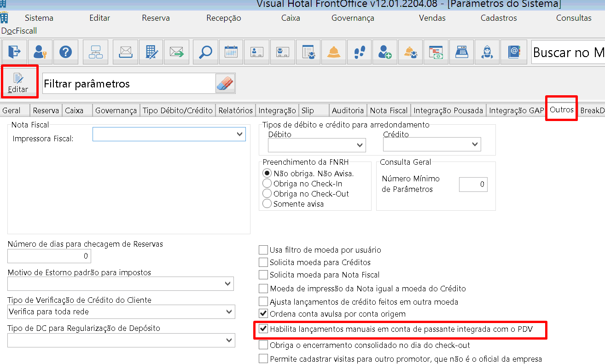Click the magnifying glass search icon
This screenshot has width=605, height=364.
(205, 52)
